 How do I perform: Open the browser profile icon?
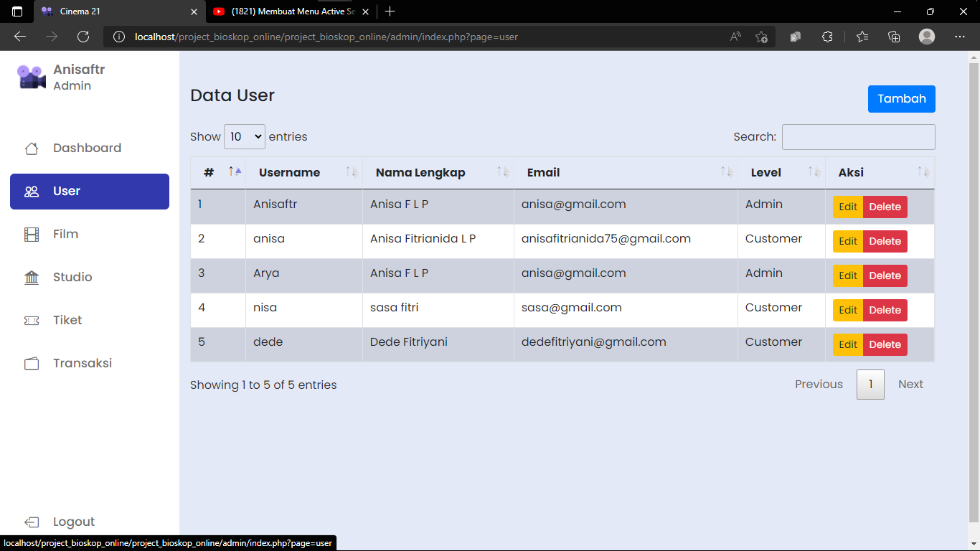[926, 37]
